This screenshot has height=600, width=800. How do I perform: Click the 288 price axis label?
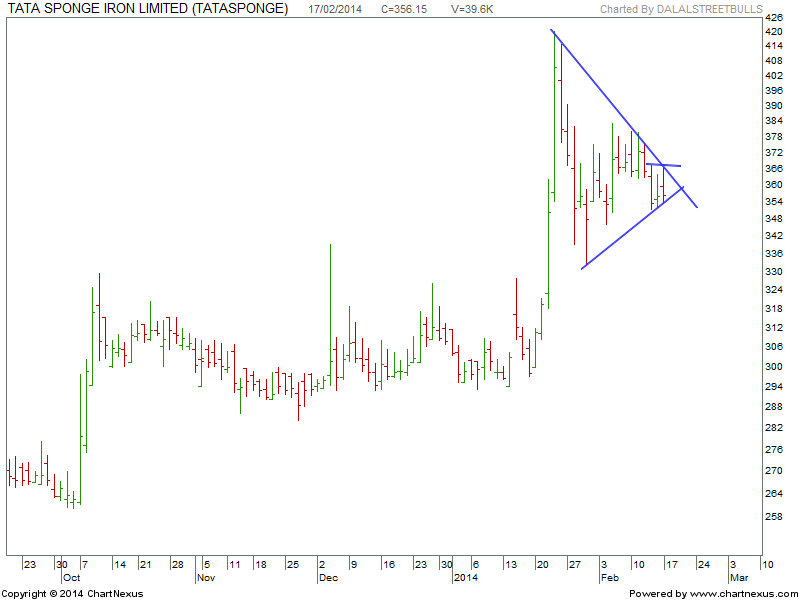[774, 407]
